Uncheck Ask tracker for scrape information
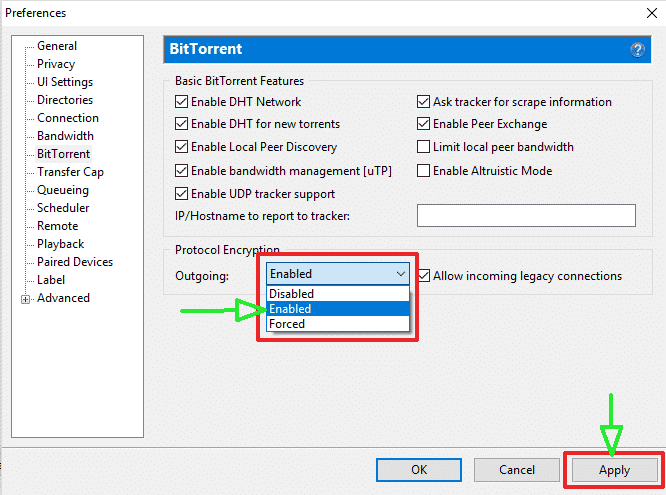666x495 pixels. click(423, 102)
